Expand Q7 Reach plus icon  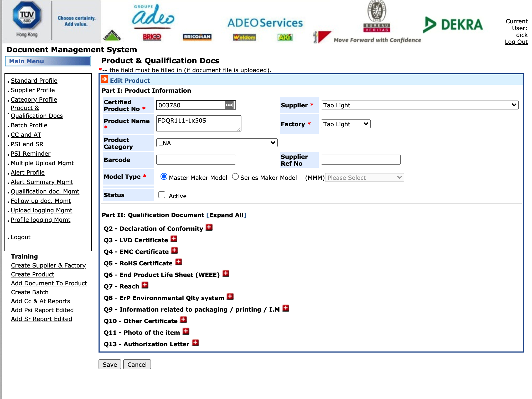[x=145, y=285]
